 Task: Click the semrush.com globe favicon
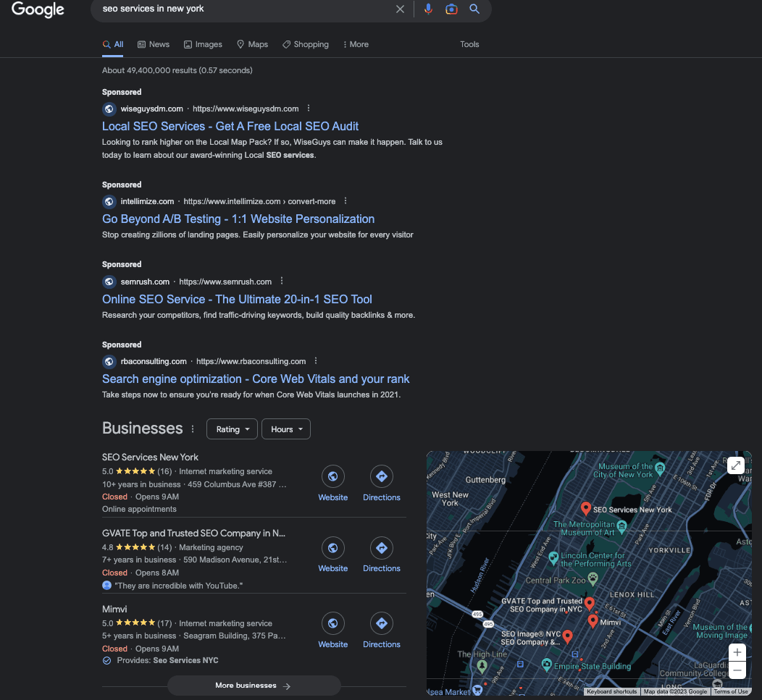pos(109,282)
